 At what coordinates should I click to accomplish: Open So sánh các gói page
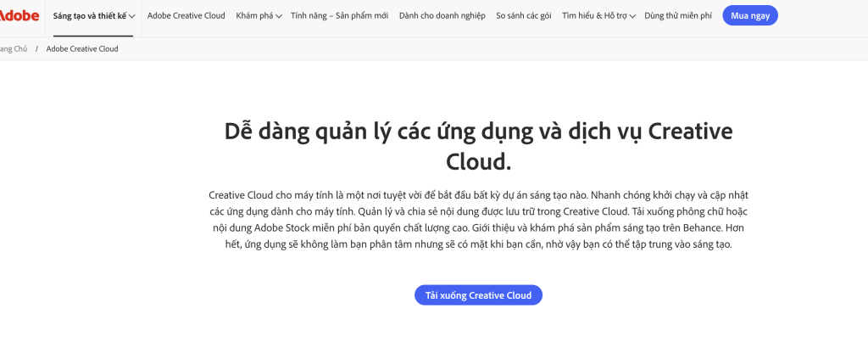coord(524,15)
